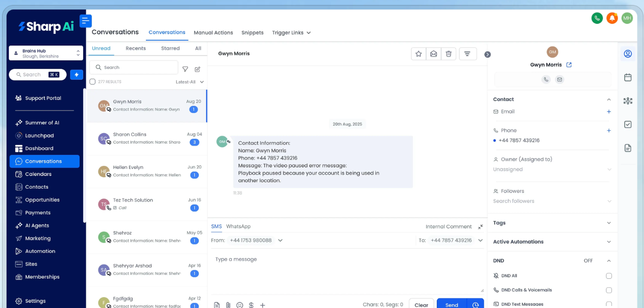Compose new message with pencil icon
644x308 pixels.
click(x=197, y=69)
